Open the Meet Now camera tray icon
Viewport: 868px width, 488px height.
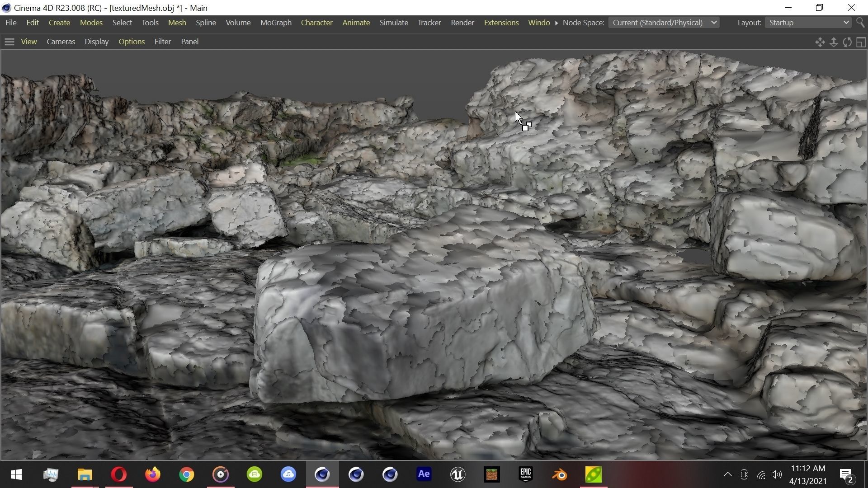pos(744,474)
